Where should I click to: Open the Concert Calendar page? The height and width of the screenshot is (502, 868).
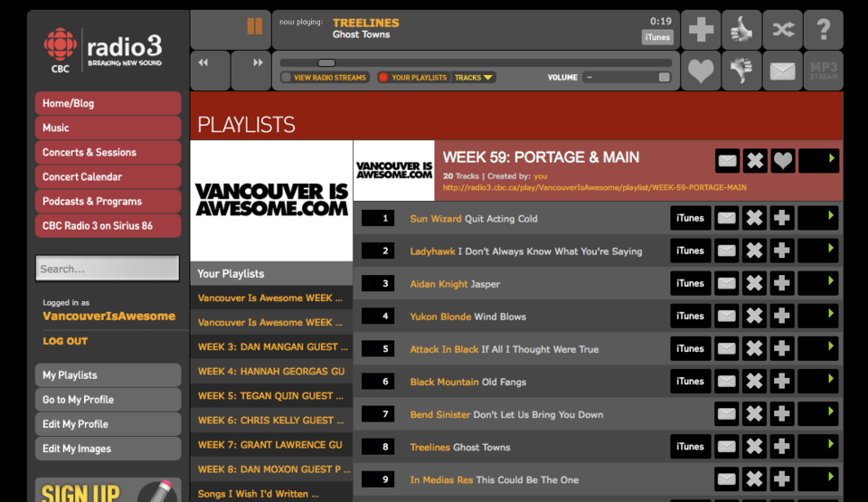pyautogui.click(x=108, y=176)
